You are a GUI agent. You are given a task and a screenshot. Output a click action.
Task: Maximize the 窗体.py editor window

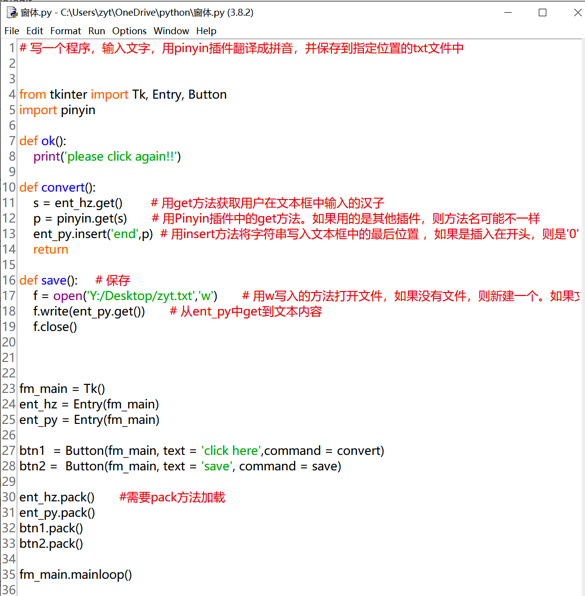point(542,13)
